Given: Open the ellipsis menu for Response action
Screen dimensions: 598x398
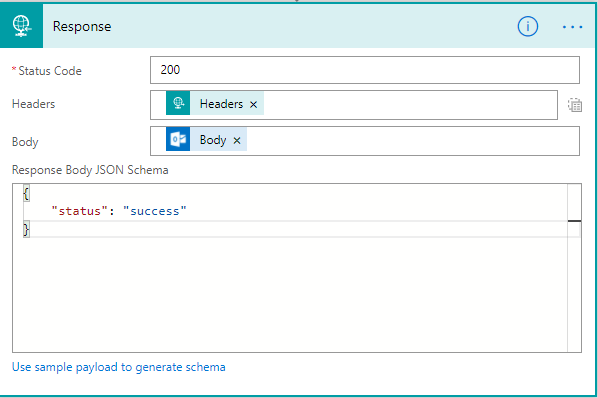Looking at the screenshot, I should click(572, 27).
